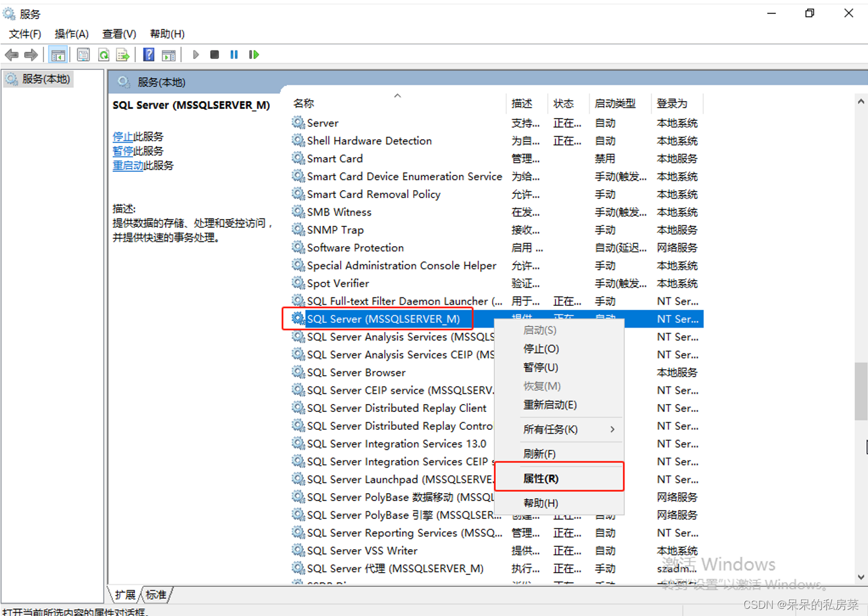Click the Back arrow toolbar icon
Viewport: 868px width, 616px height.
pos(11,55)
